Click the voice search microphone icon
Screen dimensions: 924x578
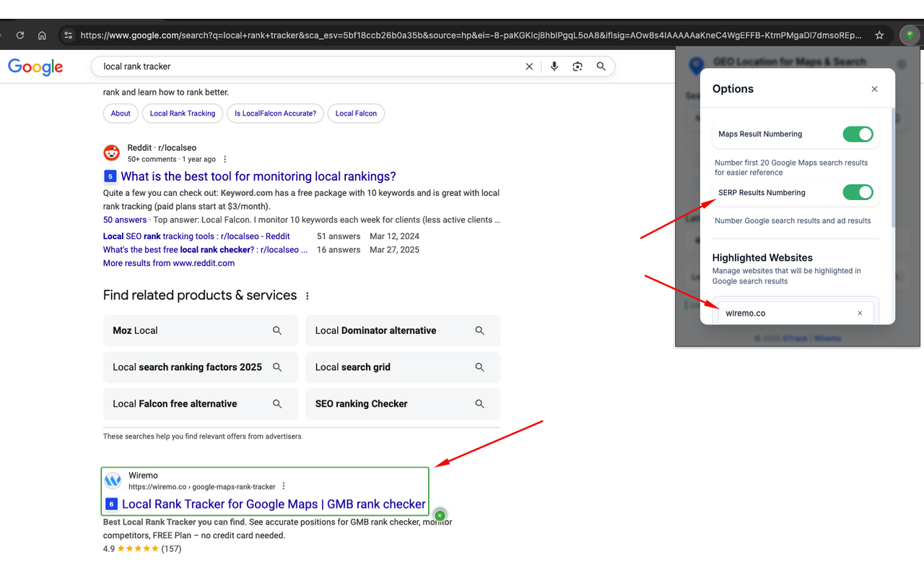click(554, 66)
